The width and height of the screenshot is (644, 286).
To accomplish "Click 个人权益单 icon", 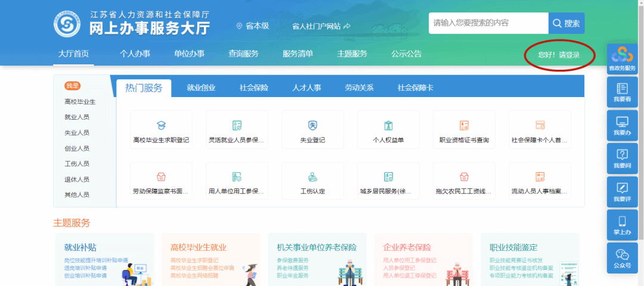I will (389, 125).
